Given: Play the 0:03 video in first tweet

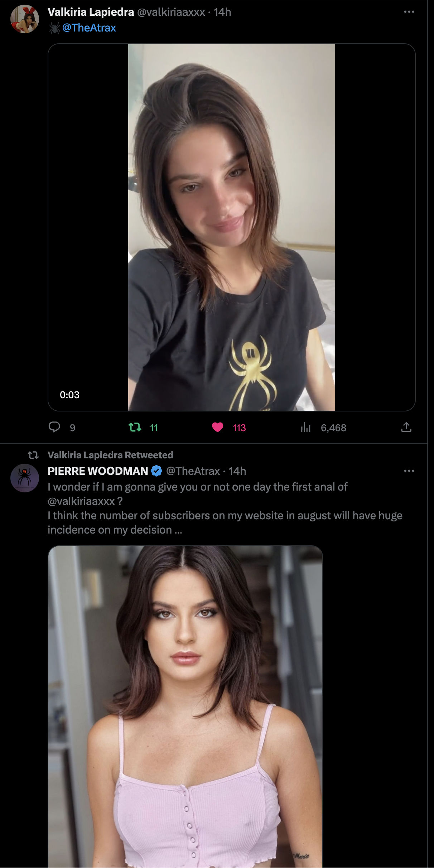Looking at the screenshot, I should (x=231, y=227).
